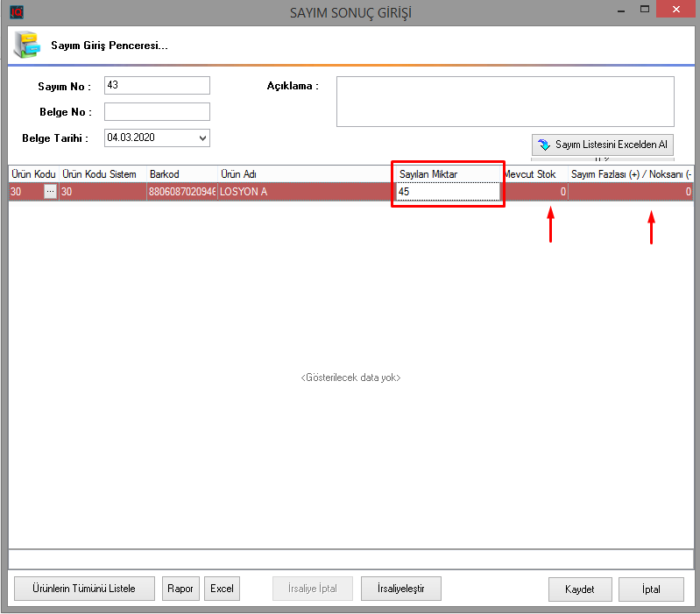Click into the Sayım No field

pos(157,85)
